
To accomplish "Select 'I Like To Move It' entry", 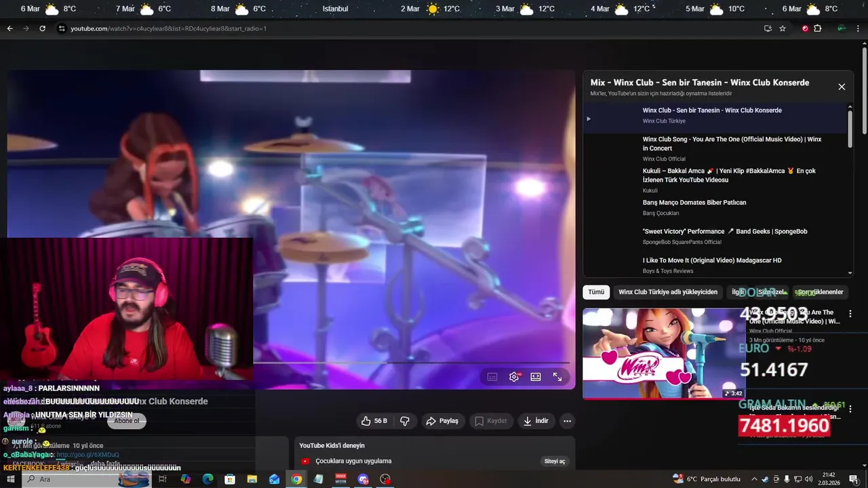I will 715,265.
